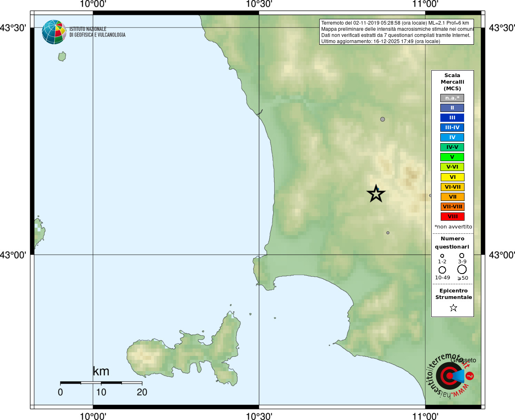Select the gray n.a.* intensity swatch
Image resolution: width=515 pixels, height=420 pixels.
coord(452,98)
